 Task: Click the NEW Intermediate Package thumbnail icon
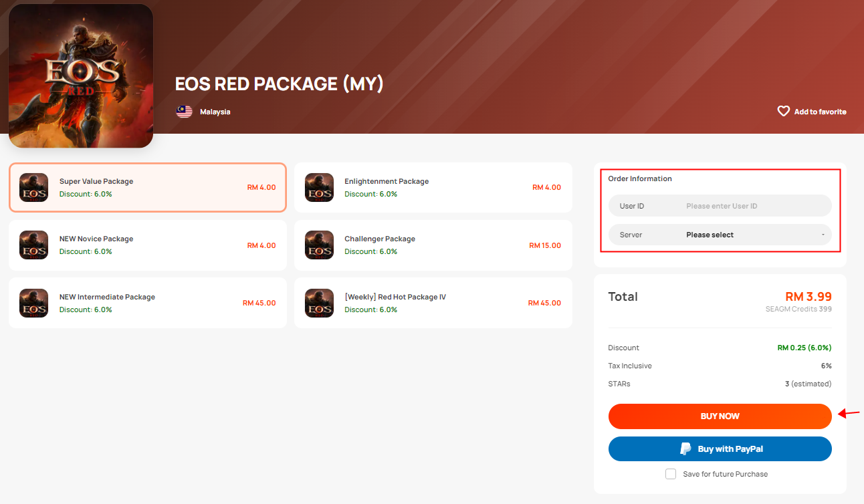click(x=33, y=303)
